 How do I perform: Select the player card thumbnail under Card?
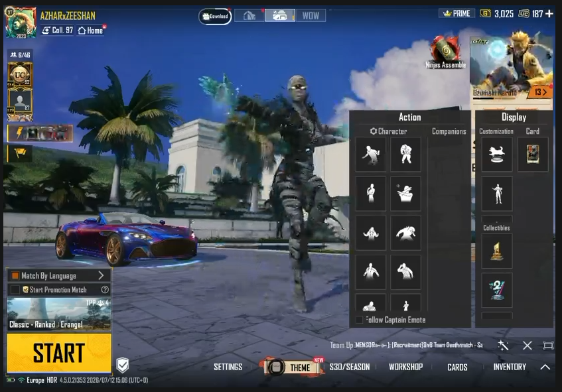tap(533, 155)
